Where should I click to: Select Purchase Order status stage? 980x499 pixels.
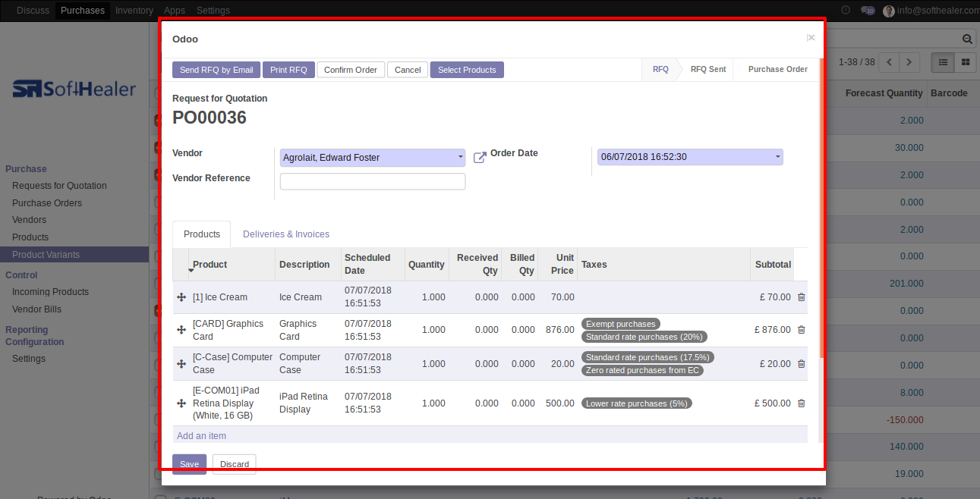[778, 69]
